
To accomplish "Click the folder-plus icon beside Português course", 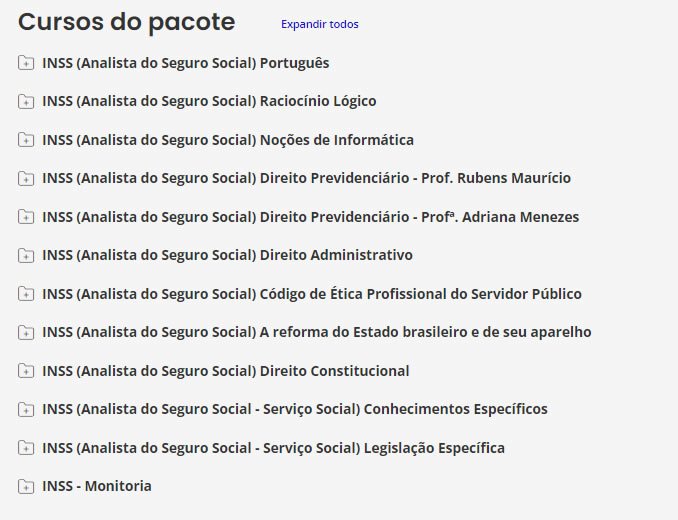I will coord(26,63).
